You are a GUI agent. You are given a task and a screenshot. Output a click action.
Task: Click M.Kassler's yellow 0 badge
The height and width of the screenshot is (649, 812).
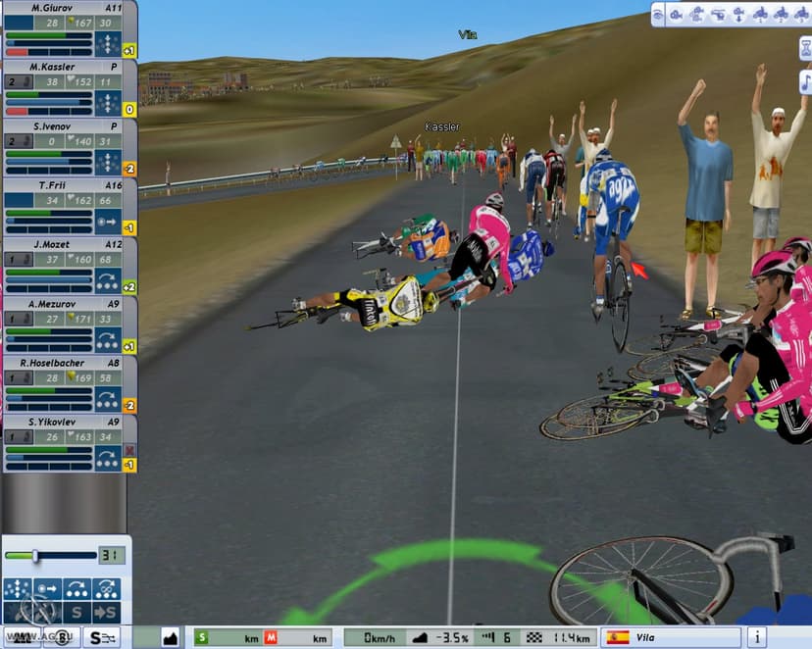129,110
